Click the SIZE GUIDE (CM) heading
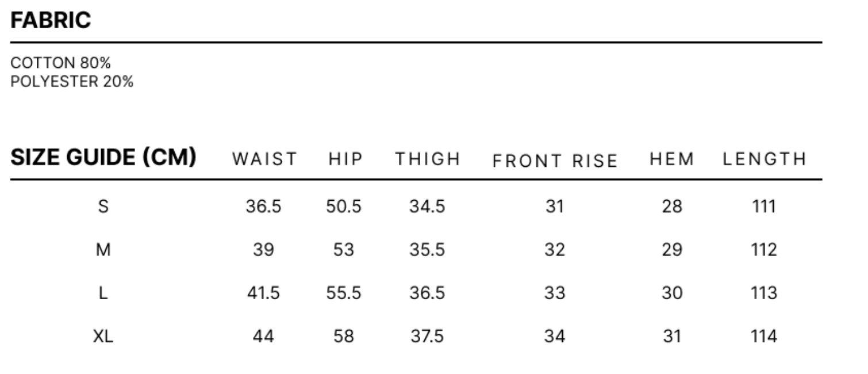This screenshot has height=374, width=868. [103, 157]
